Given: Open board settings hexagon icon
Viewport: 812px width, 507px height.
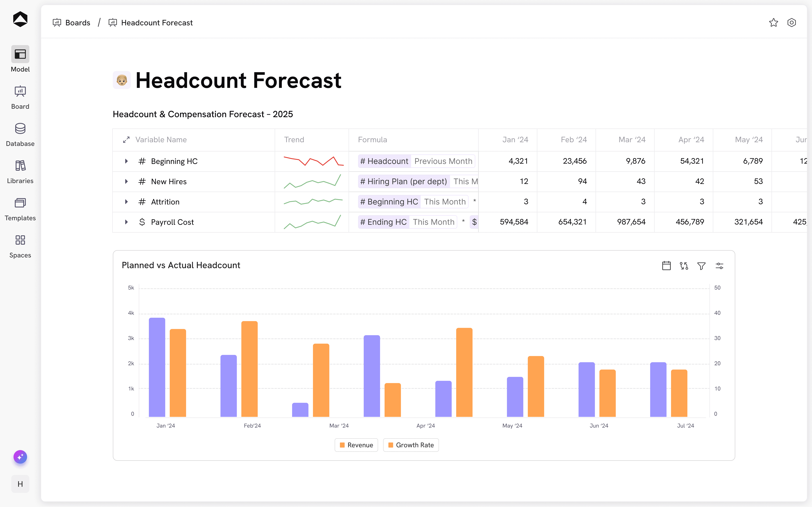Looking at the screenshot, I should (x=792, y=23).
